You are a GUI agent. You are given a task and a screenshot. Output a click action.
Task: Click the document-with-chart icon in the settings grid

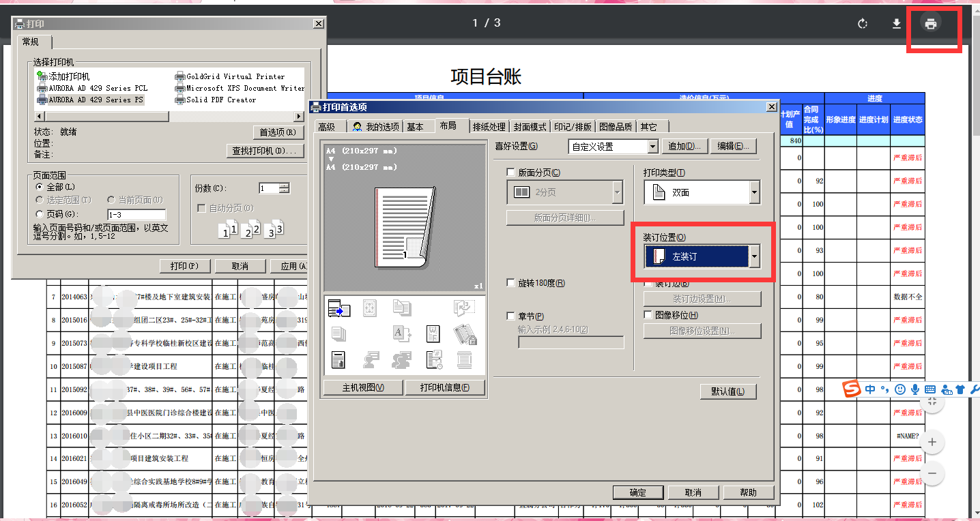coord(338,359)
